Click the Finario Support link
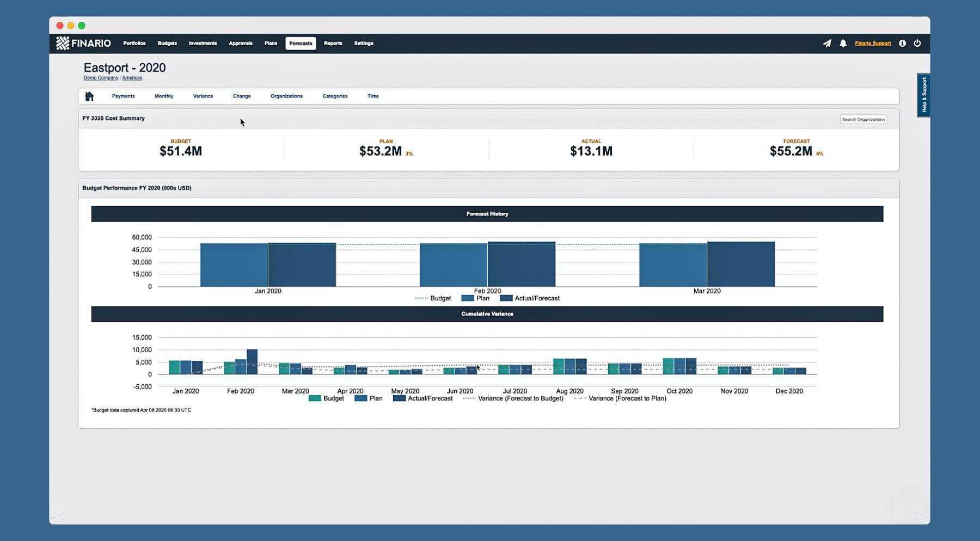Viewport: 980px width, 541px height. pos(873,43)
